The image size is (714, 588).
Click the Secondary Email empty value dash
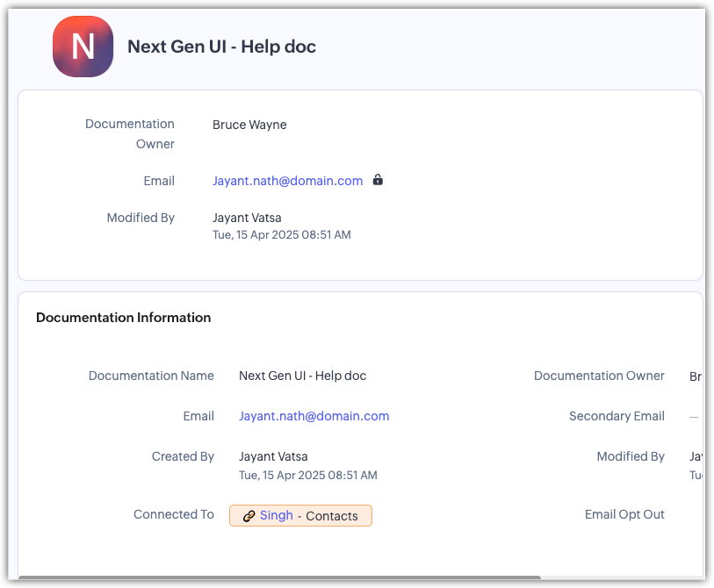click(x=694, y=417)
